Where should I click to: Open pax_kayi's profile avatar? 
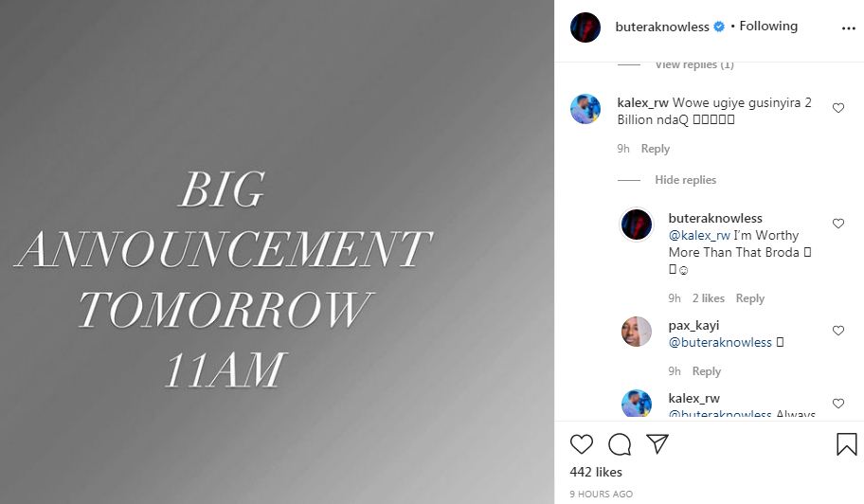637,331
